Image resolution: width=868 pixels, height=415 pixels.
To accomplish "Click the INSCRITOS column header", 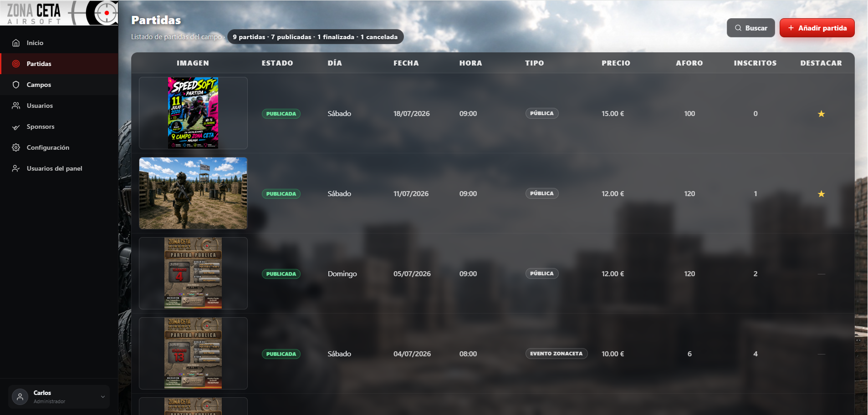I will tap(755, 63).
